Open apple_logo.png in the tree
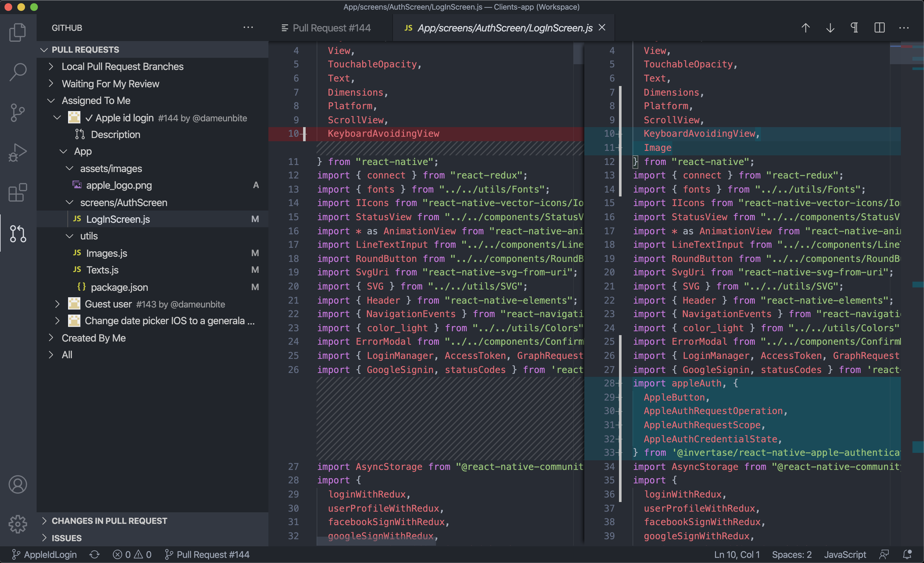The image size is (924, 563). click(x=152, y=185)
